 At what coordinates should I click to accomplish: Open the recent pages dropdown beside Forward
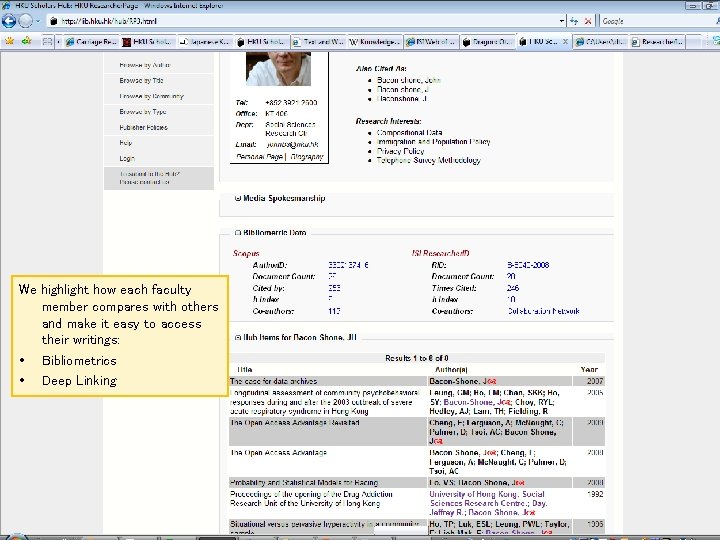point(38,21)
